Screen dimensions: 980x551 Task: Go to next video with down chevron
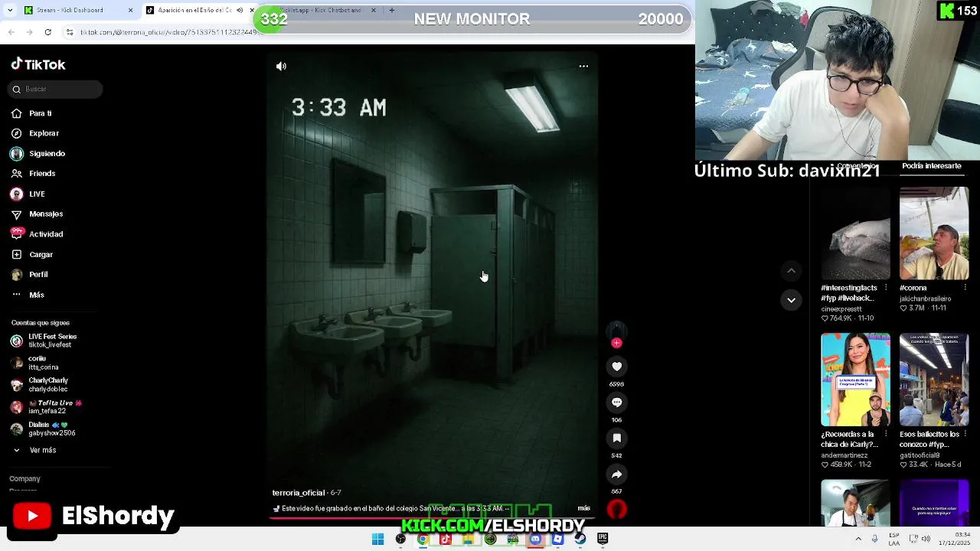pyautogui.click(x=791, y=300)
